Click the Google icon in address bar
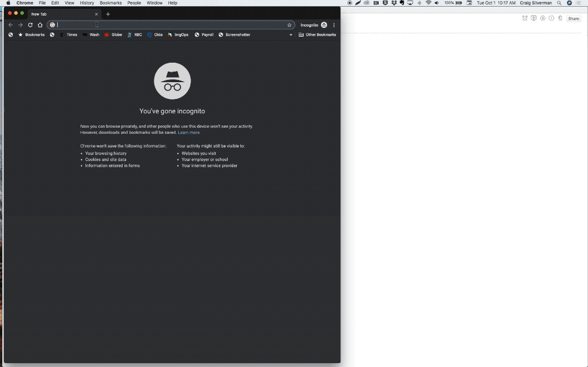The image size is (588, 367). [x=53, y=25]
